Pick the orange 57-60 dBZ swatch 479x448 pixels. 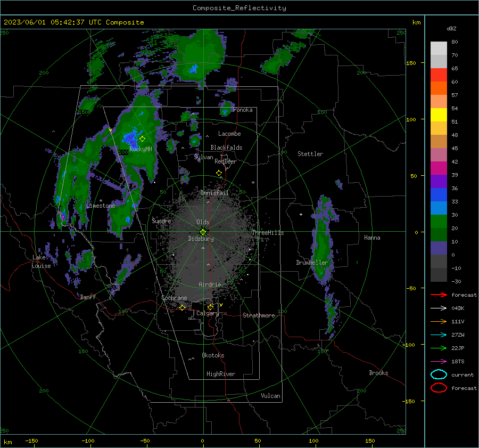pos(439,88)
